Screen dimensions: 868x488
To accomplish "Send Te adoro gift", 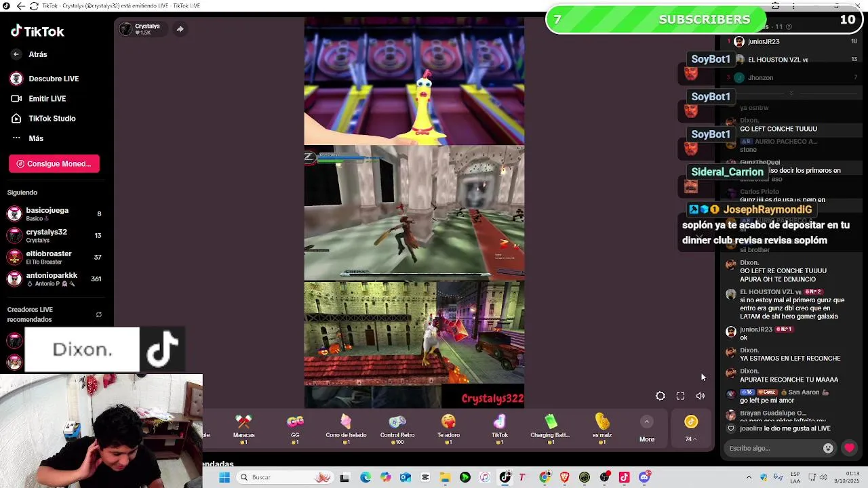I will click(448, 429).
